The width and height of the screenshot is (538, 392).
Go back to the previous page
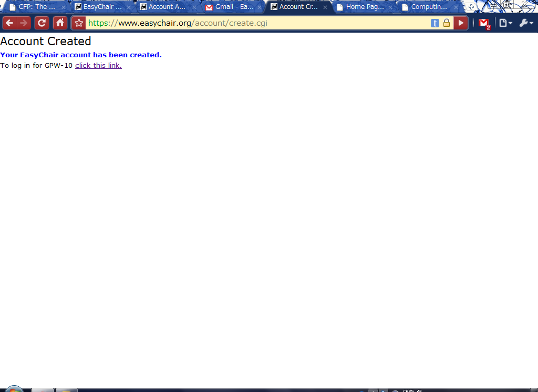point(9,23)
